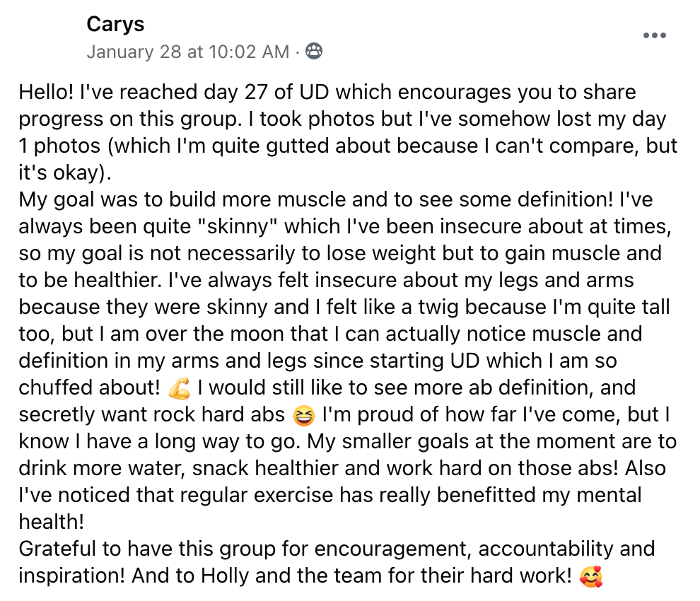Screen dimensions: 700x601
Task: Open the author name Carys link
Action: (x=115, y=24)
